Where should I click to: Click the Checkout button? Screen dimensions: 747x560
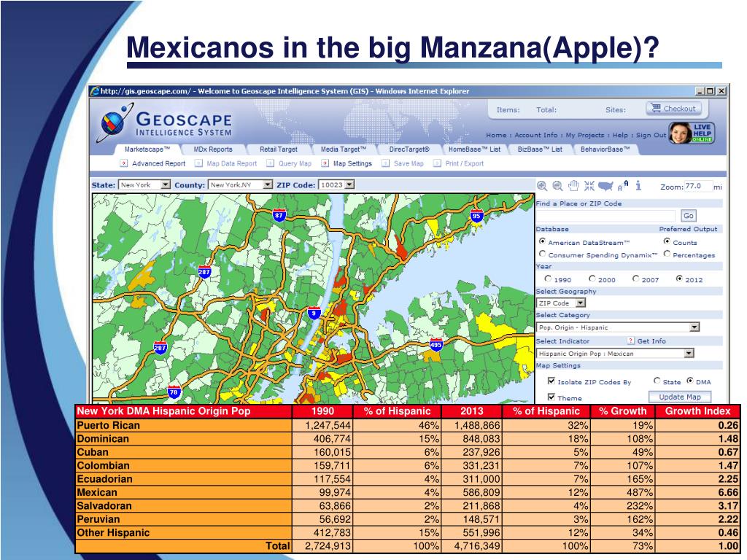point(673,109)
